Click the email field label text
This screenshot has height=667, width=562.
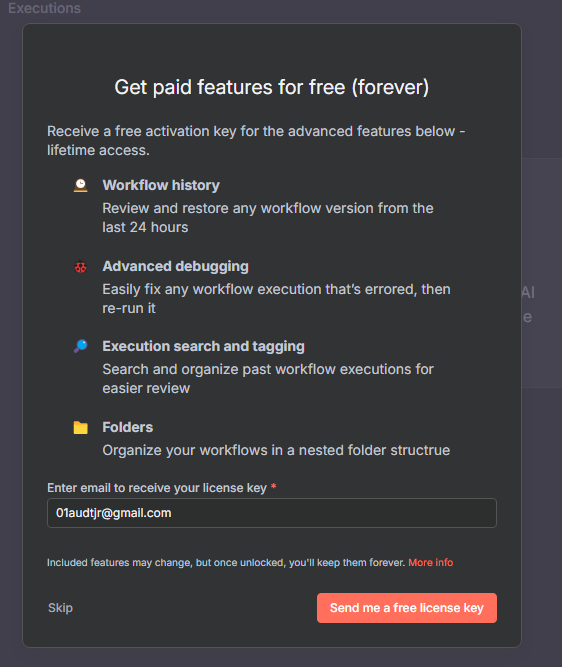[x=157, y=487]
